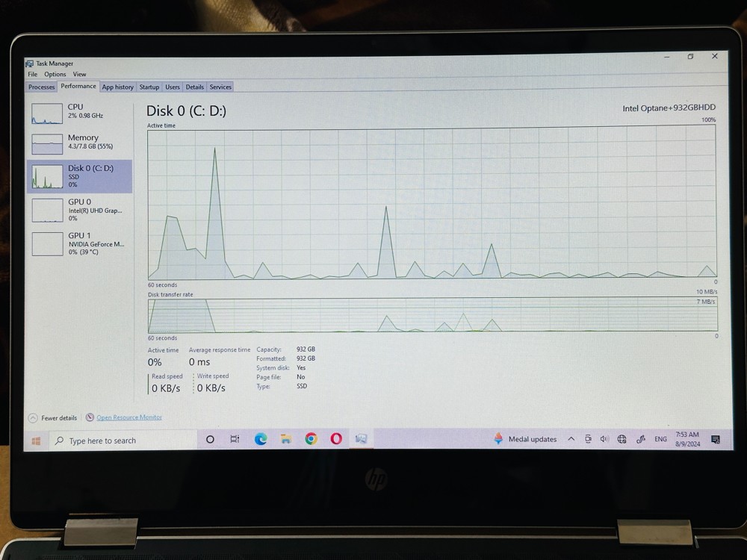Click the Active time 0% value
The width and height of the screenshot is (747, 560).
click(155, 362)
